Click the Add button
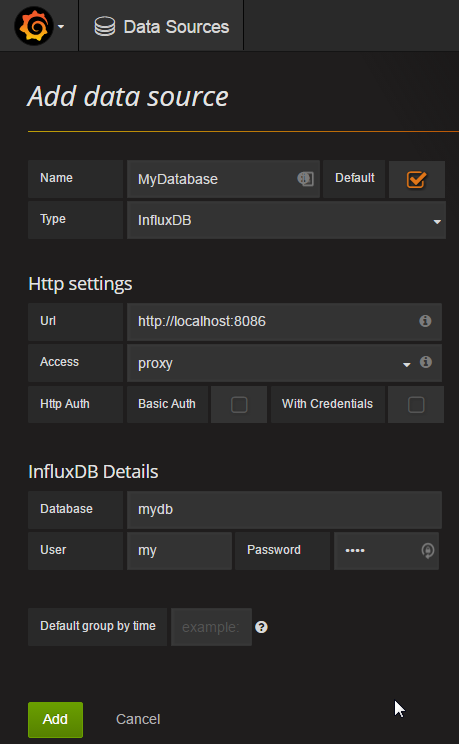459x744 pixels. tap(56, 719)
